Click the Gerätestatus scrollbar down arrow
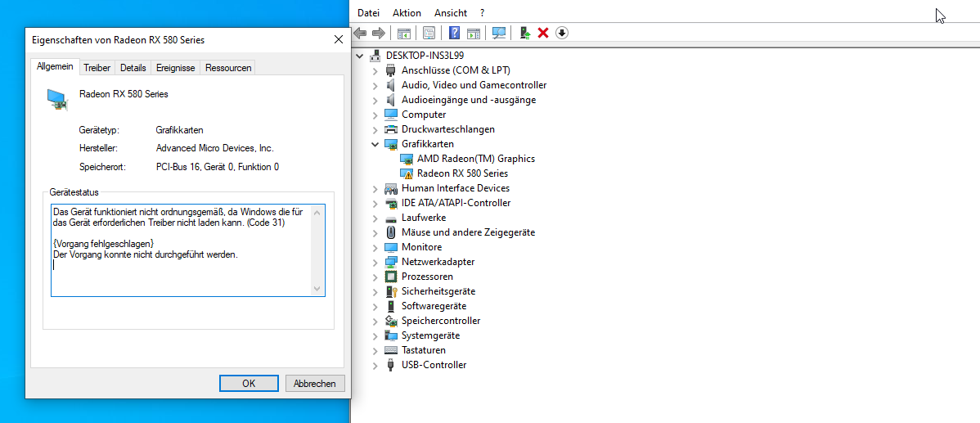The height and width of the screenshot is (423, 980). pyautogui.click(x=317, y=288)
